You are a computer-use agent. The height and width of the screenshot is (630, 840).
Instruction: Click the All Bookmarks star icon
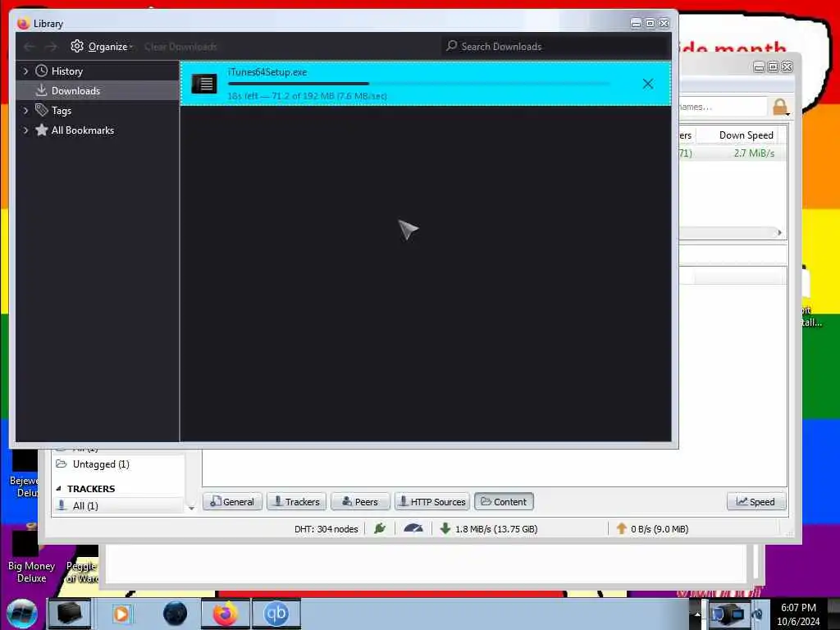click(x=41, y=130)
